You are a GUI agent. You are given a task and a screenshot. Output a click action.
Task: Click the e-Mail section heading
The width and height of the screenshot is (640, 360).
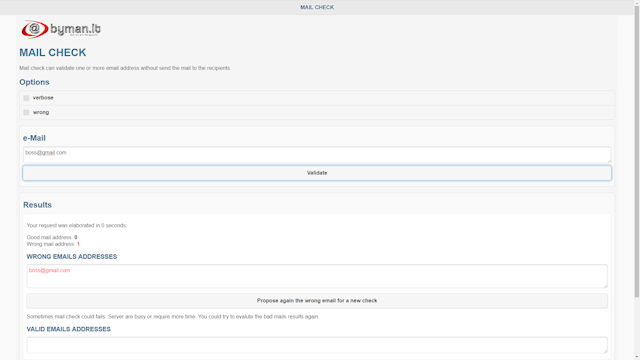pos(34,138)
